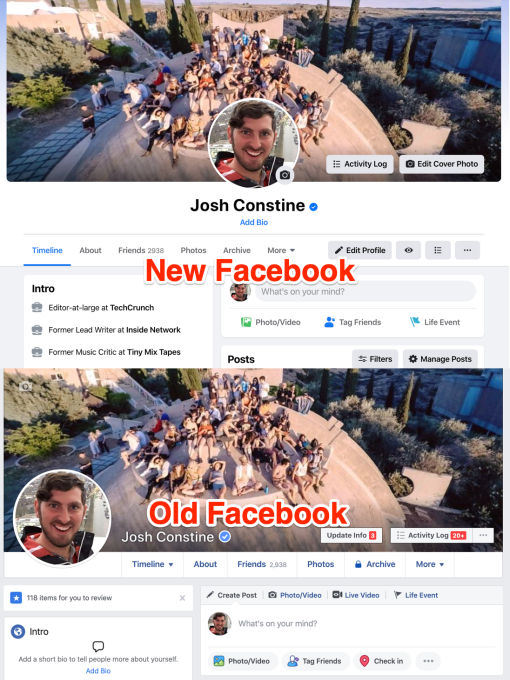The width and height of the screenshot is (510, 680).
Task: Click the camera icon on the old cover photo
Action: click(25, 386)
